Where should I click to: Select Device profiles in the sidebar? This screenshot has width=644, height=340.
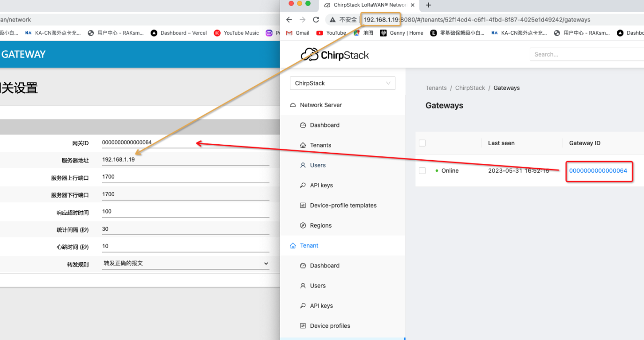point(330,326)
